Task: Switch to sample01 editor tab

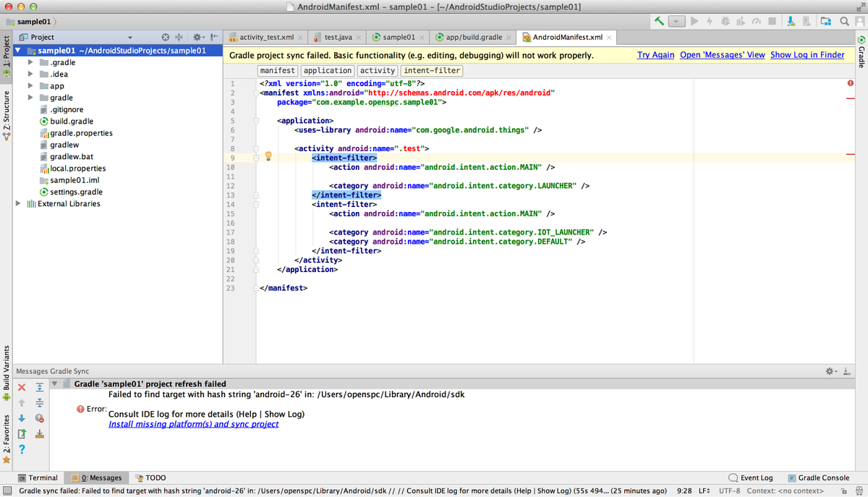Action: tap(399, 37)
